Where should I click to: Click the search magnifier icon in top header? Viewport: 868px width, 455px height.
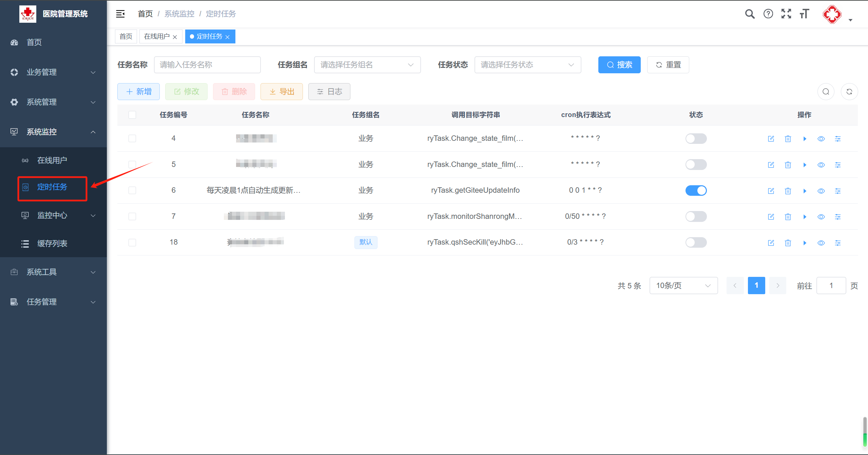click(x=750, y=14)
